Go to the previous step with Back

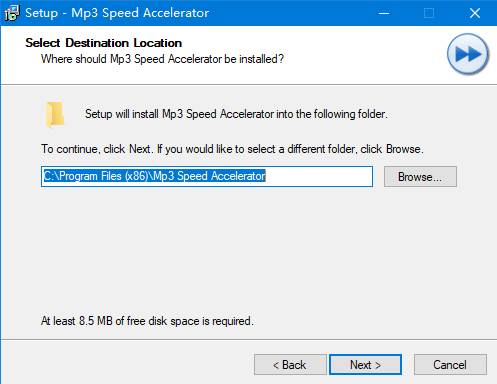point(290,365)
